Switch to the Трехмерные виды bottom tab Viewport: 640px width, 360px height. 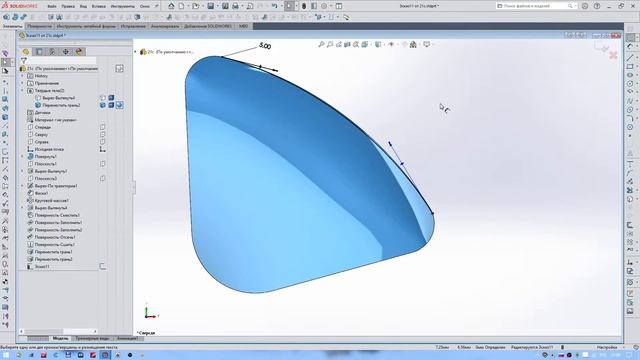point(92,338)
